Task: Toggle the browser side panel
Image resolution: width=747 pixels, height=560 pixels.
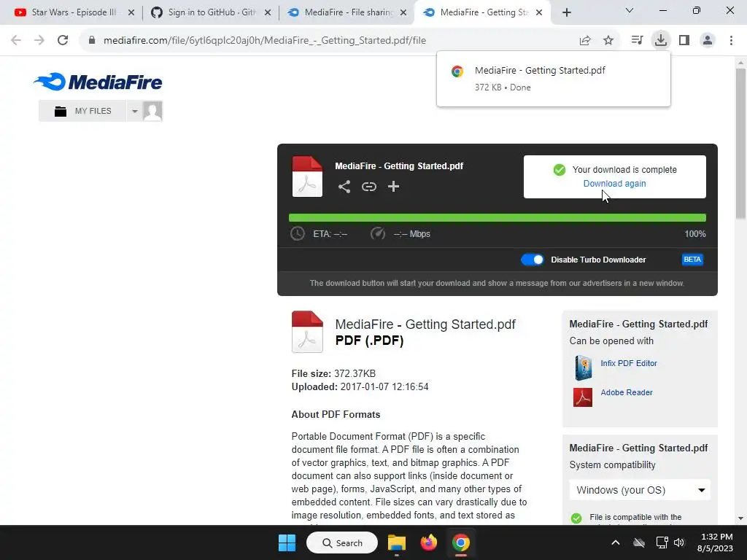Action: click(x=684, y=41)
